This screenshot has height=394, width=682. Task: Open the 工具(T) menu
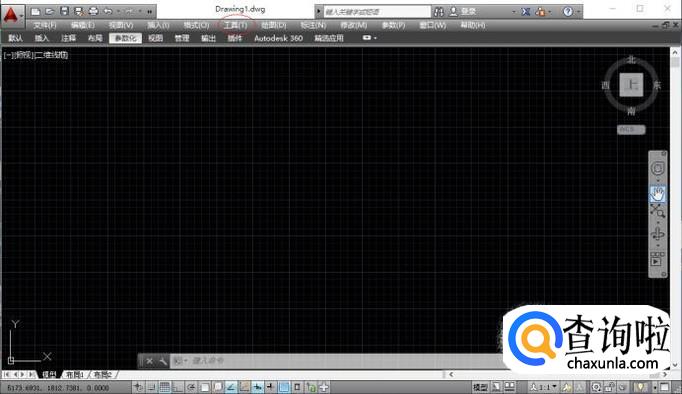(235, 25)
